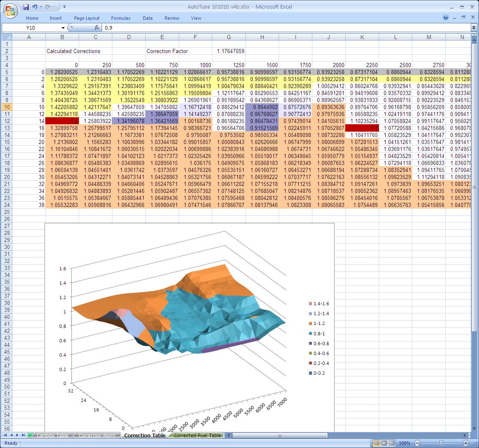Expand the Name Box dropdown
Image resolution: width=479 pixels, height=448 pixels.
tap(63, 28)
